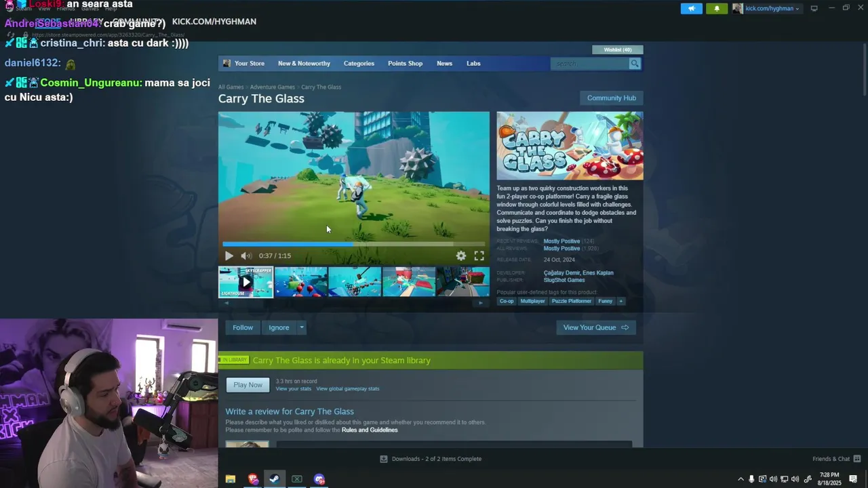Expand more tags with the plus button

coord(620,301)
